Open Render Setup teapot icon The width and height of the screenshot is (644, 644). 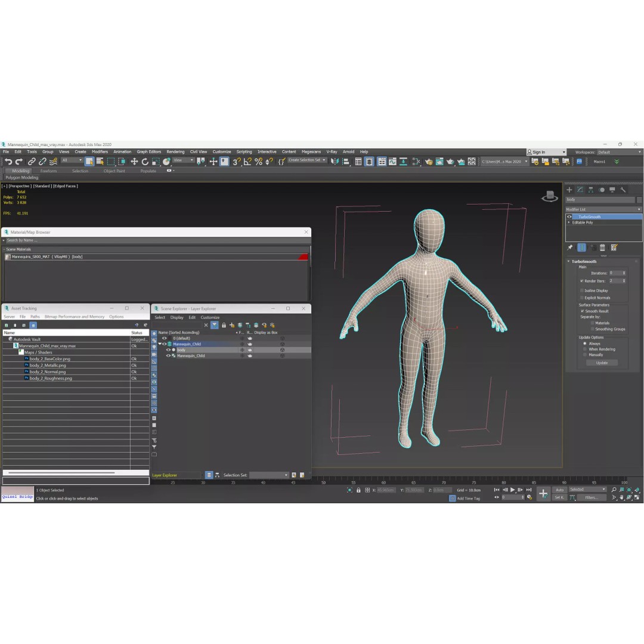[x=428, y=162]
